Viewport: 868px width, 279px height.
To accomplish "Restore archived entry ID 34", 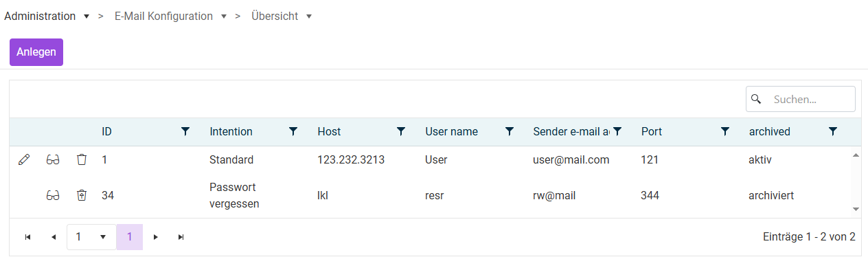I will tap(82, 195).
